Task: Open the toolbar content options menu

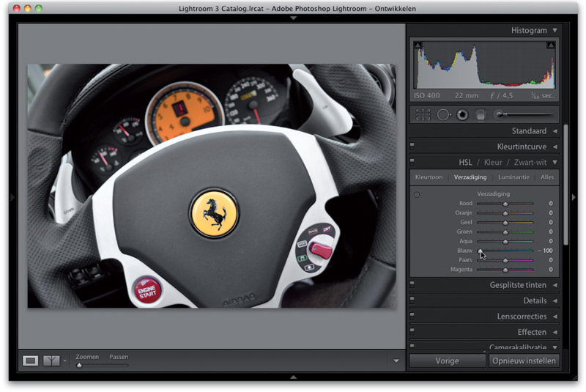Action: 396,361
